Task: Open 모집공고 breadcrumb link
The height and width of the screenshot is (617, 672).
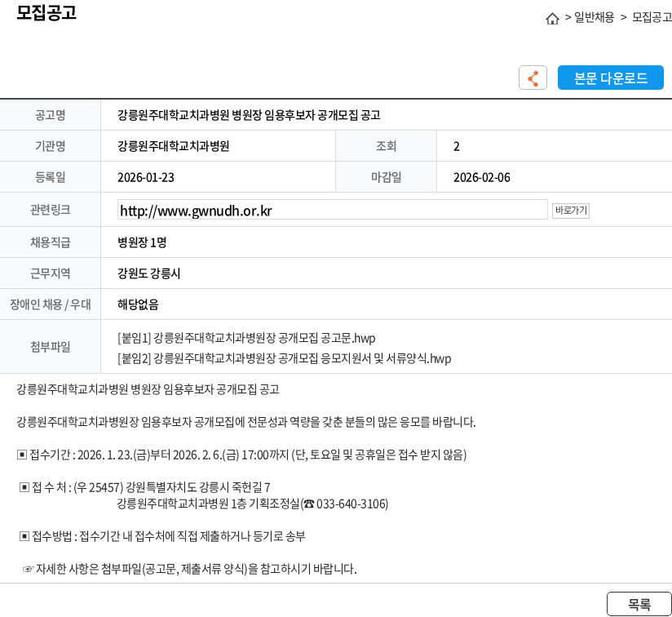Action: (652, 17)
